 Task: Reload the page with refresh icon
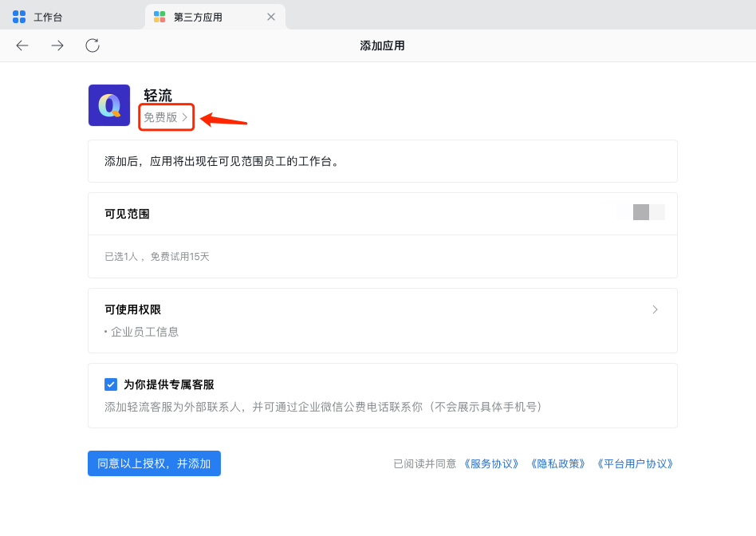[93, 45]
